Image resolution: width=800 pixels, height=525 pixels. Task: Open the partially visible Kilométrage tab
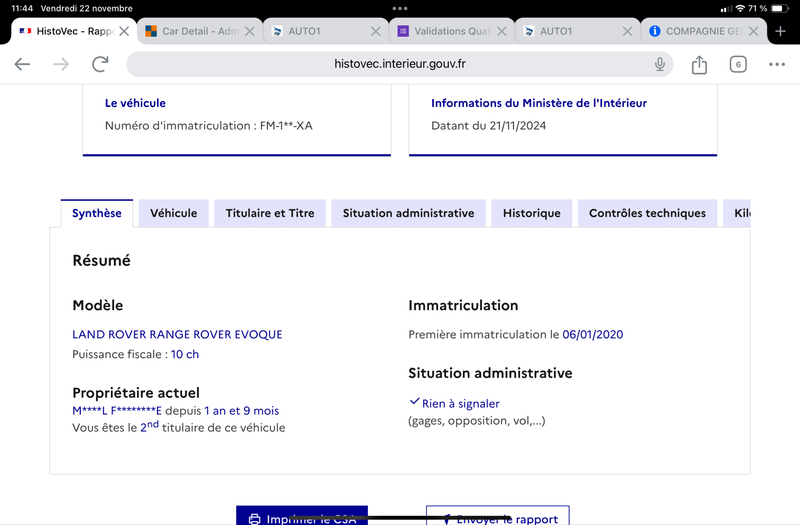click(x=737, y=213)
